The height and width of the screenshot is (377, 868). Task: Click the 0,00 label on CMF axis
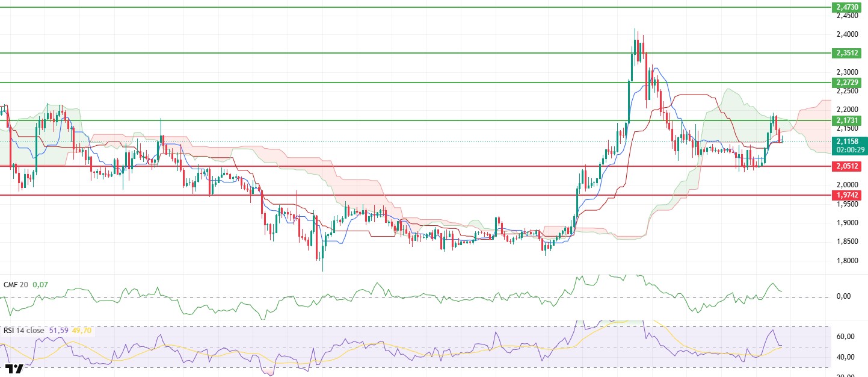[x=843, y=296]
